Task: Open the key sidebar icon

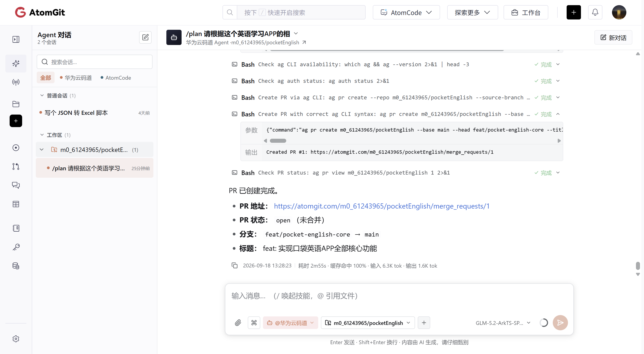Action: 16,247
